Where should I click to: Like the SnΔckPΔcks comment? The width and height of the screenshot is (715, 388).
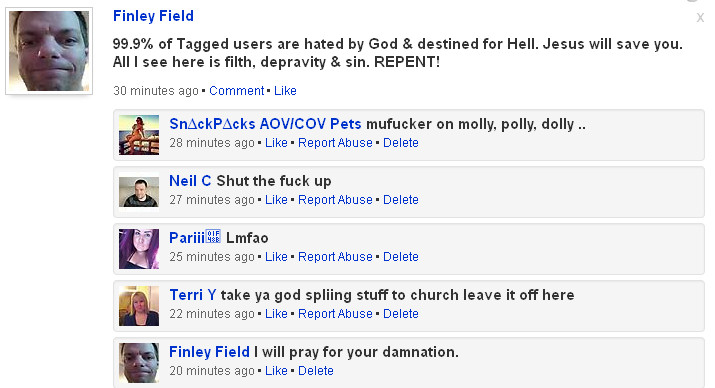coord(276,143)
